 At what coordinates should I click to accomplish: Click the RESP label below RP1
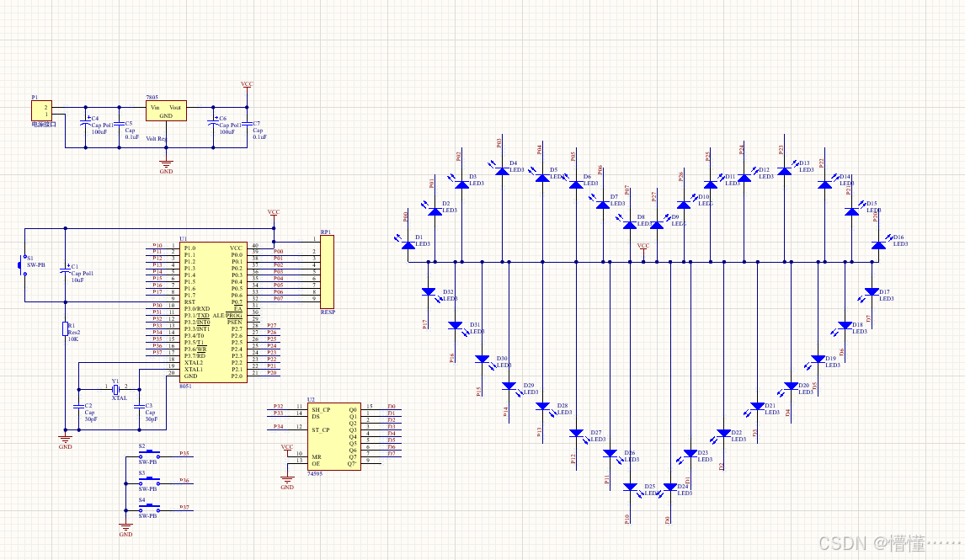pos(328,312)
